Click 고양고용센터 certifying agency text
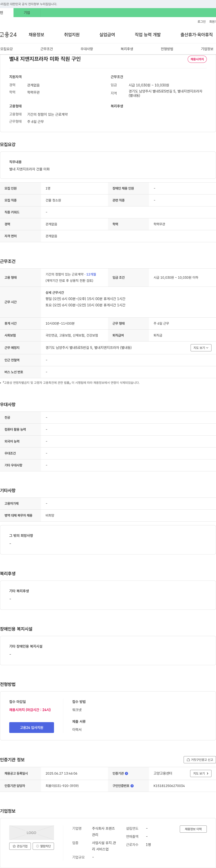Viewport: 216px width, 868px height. 163,773
